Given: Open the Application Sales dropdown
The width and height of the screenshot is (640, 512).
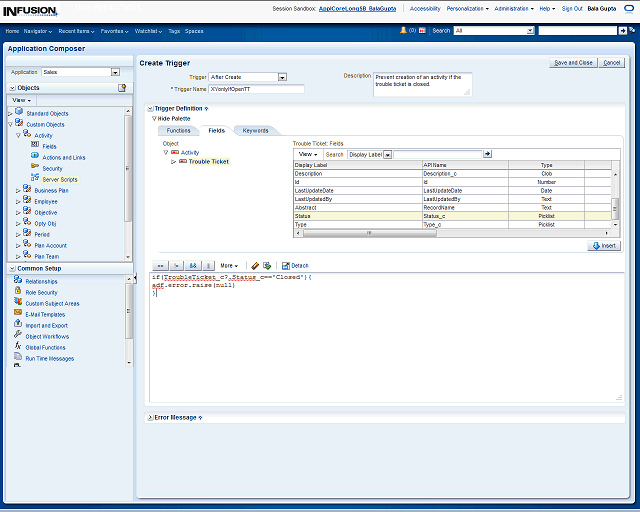Looking at the screenshot, I should click(x=115, y=72).
